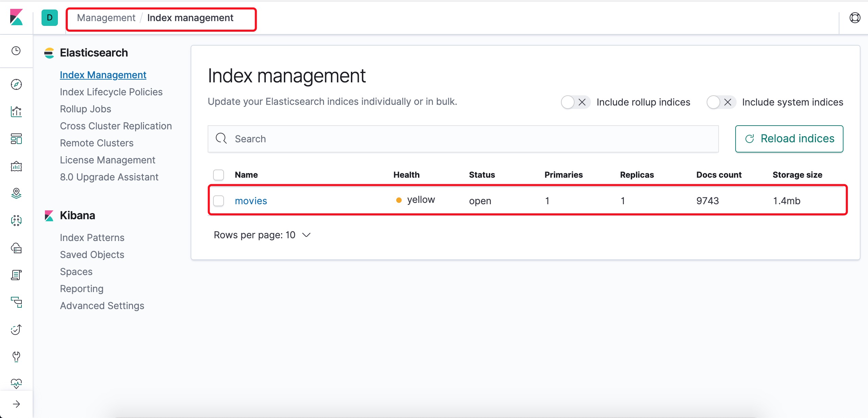Select the header checkbox to select all
Screen dimensions: 868x418
point(219,174)
